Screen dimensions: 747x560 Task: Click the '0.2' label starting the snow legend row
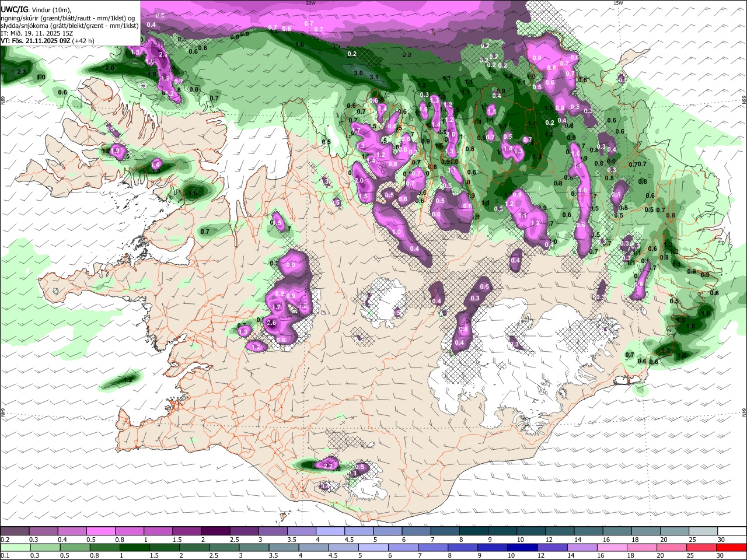(5, 540)
